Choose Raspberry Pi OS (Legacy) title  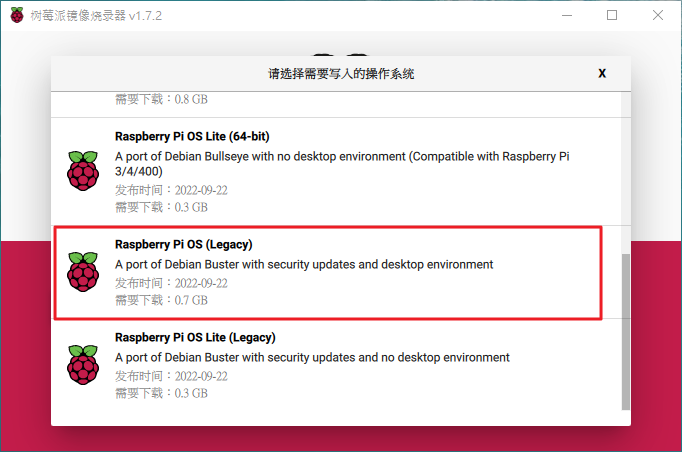point(184,244)
